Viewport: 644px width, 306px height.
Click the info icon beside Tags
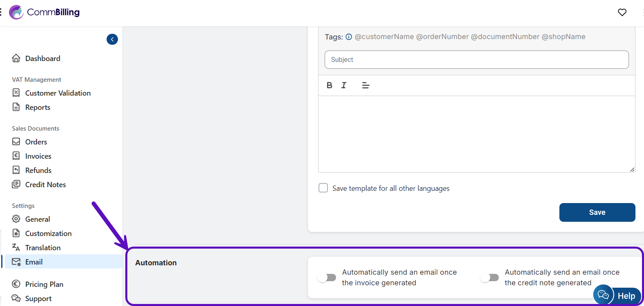pyautogui.click(x=349, y=37)
